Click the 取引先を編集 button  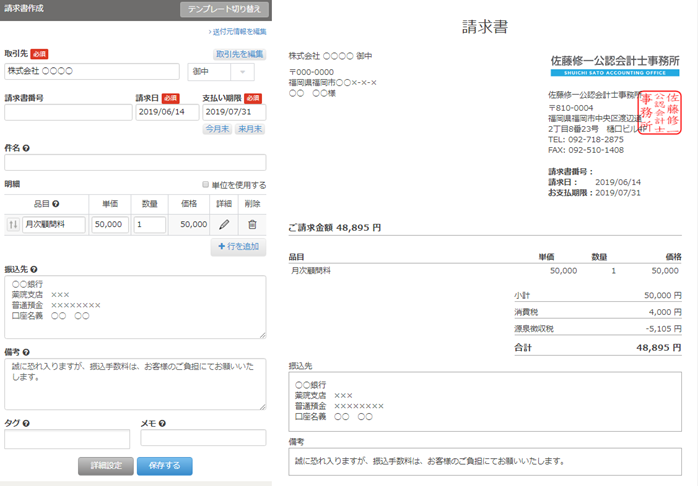pos(240,54)
